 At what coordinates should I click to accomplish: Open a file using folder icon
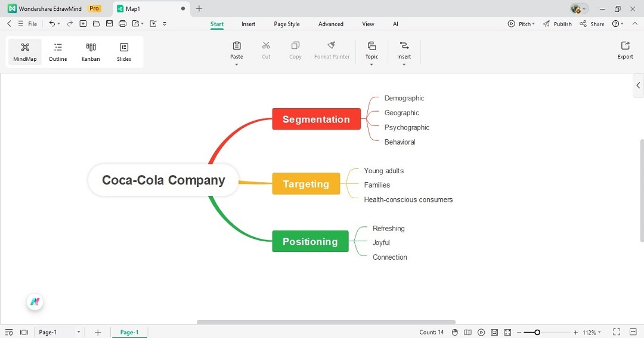tap(96, 24)
